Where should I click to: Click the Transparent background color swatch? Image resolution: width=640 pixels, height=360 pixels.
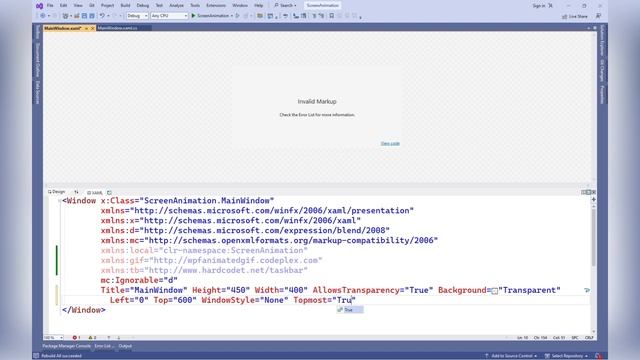[494, 291]
